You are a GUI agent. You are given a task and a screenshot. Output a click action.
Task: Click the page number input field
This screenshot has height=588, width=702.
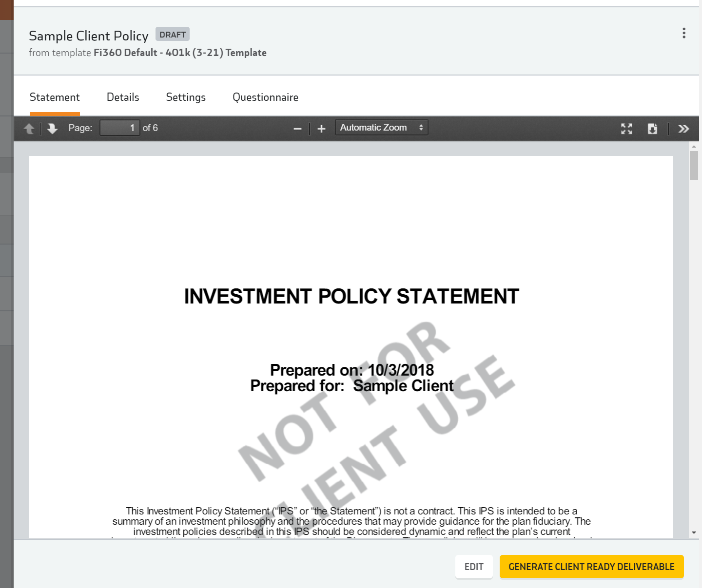[119, 128]
